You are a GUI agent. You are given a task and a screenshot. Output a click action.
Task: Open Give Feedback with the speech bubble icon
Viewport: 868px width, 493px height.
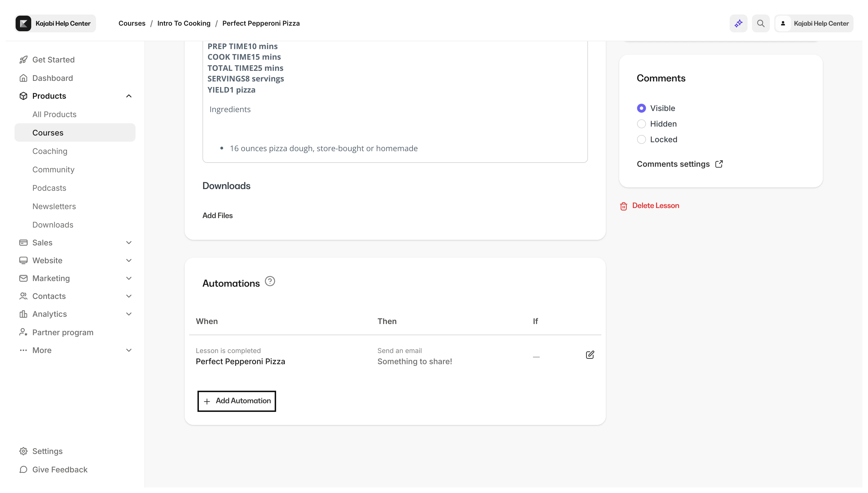pyautogui.click(x=23, y=470)
